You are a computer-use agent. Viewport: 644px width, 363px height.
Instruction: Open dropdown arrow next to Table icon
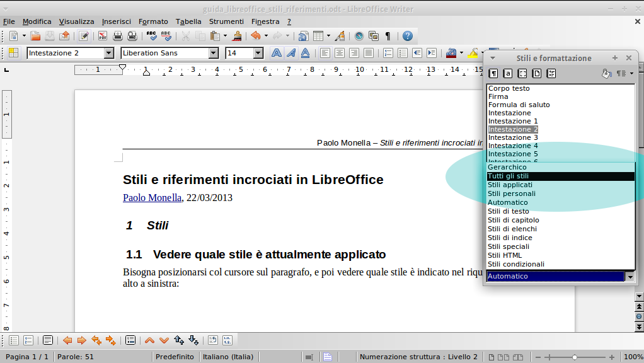pyautogui.click(x=328, y=36)
